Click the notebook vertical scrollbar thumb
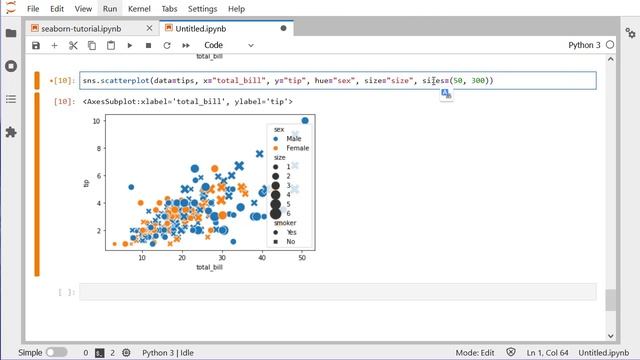Viewport: 640px width, 360px height. point(611,300)
